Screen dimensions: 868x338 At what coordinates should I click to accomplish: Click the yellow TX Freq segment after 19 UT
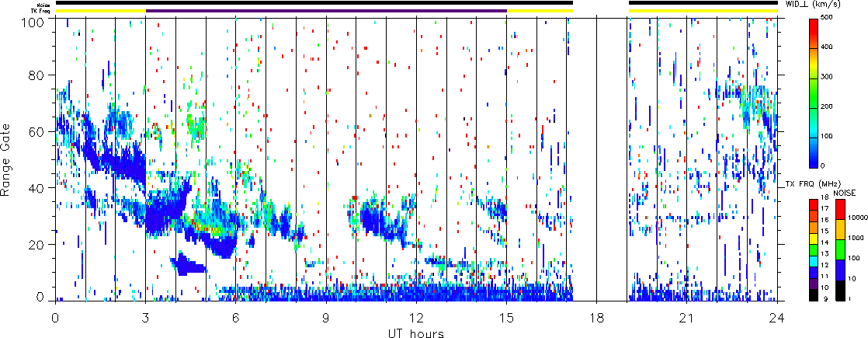[703, 11]
